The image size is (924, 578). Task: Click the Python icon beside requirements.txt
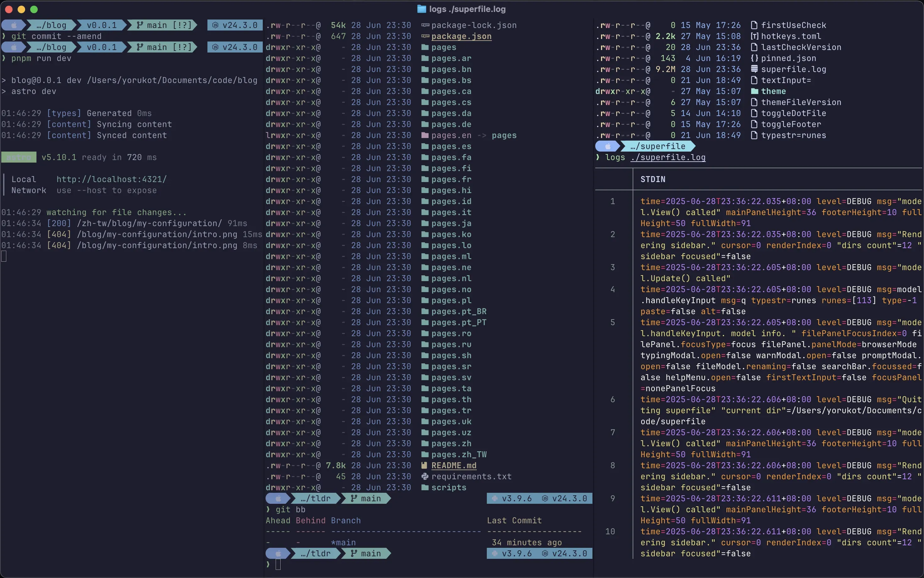(x=425, y=477)
